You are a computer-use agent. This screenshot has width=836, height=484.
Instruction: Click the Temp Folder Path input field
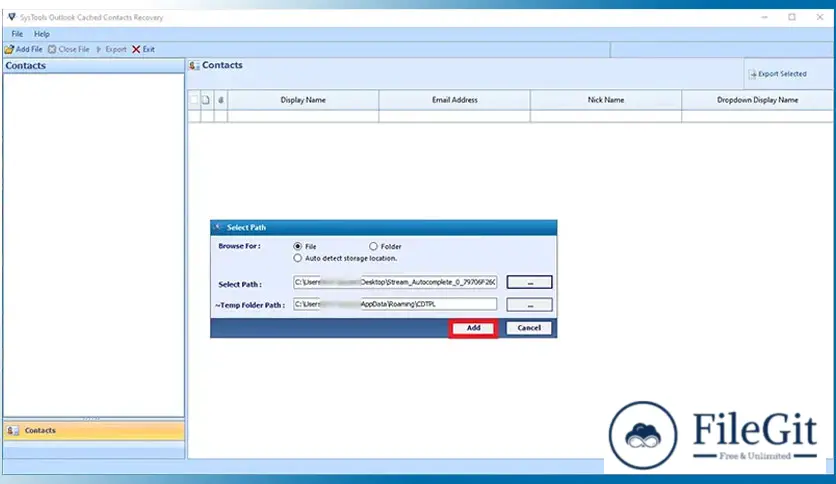395,304
